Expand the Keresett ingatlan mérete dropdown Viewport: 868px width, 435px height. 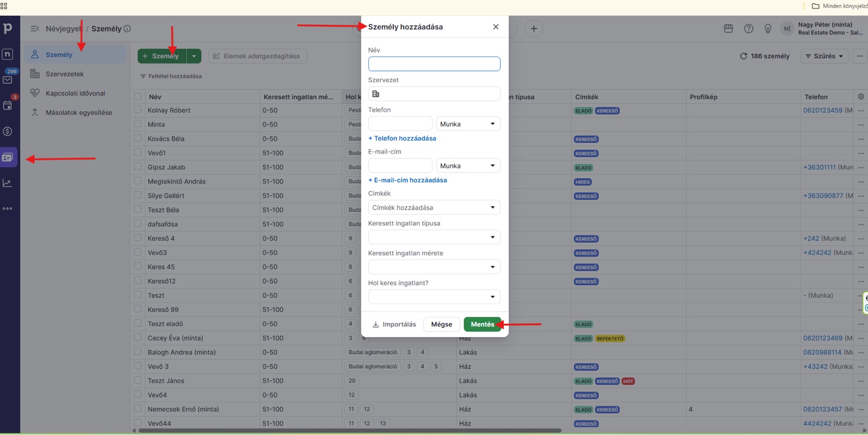(x=434, y=267)
